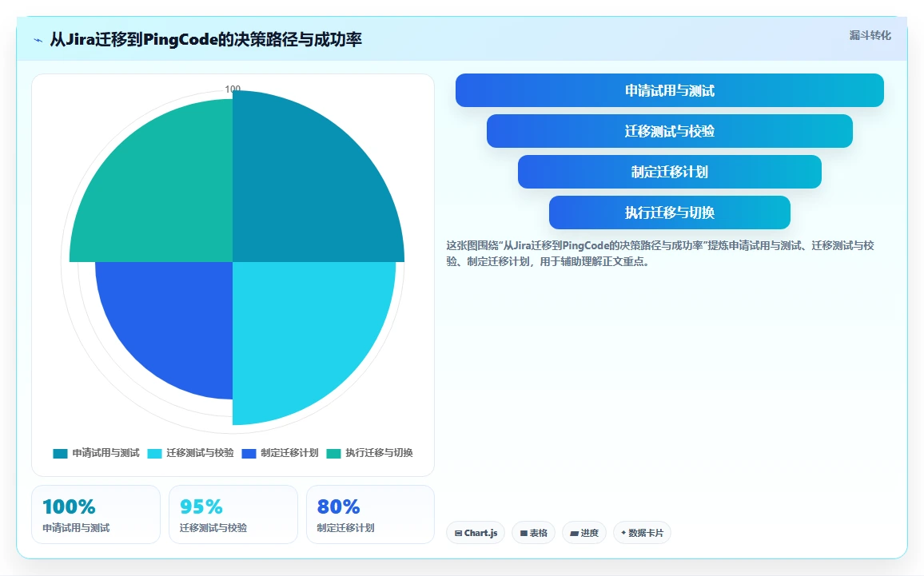Click the 迁移测试与校验 legend label

pyautogui.click(x=201, y=453)
